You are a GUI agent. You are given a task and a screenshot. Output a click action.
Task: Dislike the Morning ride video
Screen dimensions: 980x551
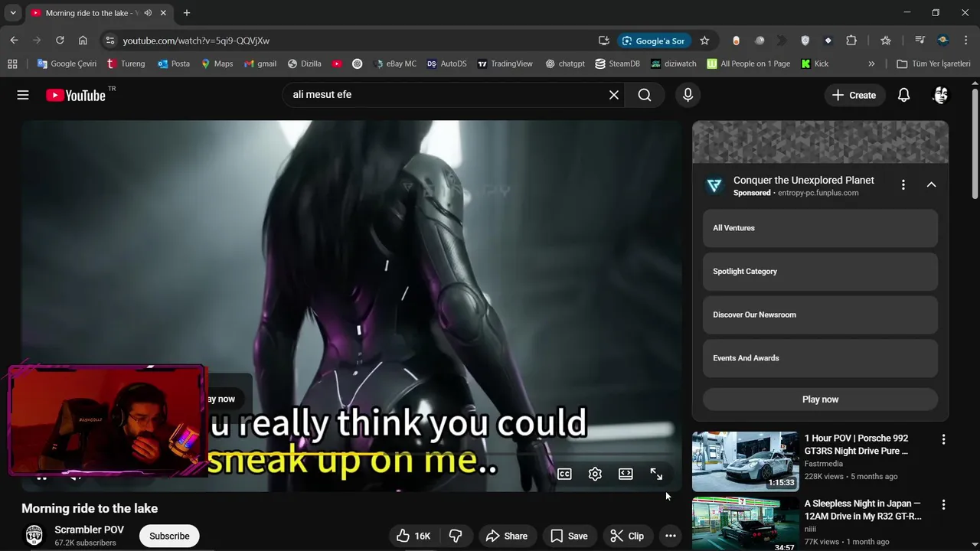456,536
